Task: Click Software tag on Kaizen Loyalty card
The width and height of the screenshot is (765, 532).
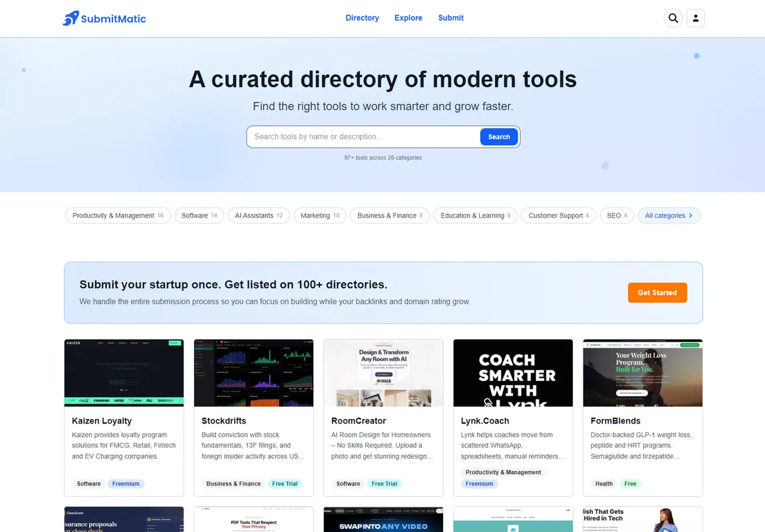Action: point(88,483)
